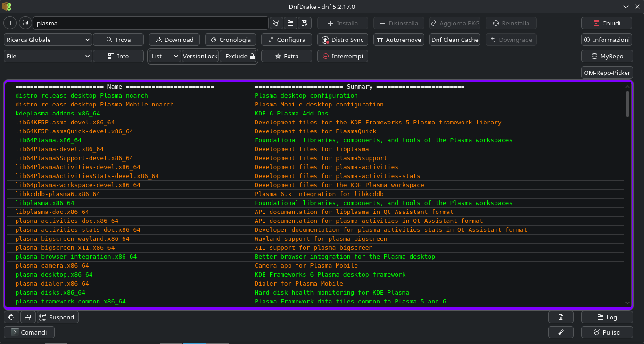Click the crosshair icon at bottom left

11,317
